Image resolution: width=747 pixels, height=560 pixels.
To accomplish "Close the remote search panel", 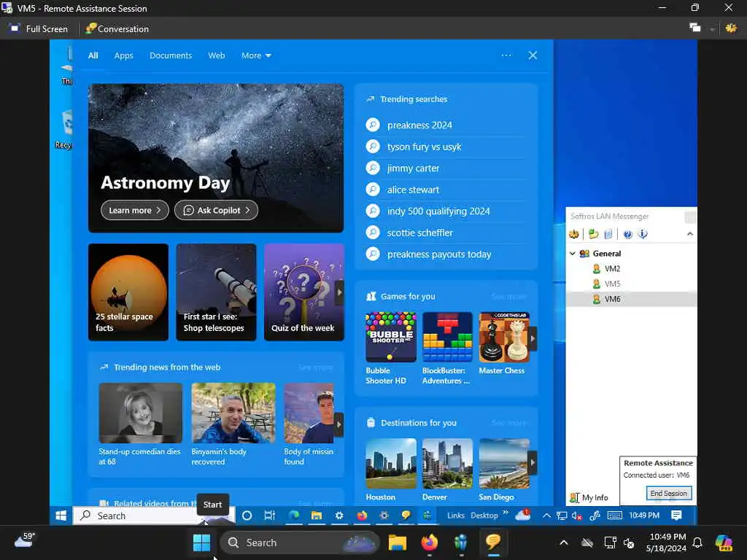I will pos(533,55).
